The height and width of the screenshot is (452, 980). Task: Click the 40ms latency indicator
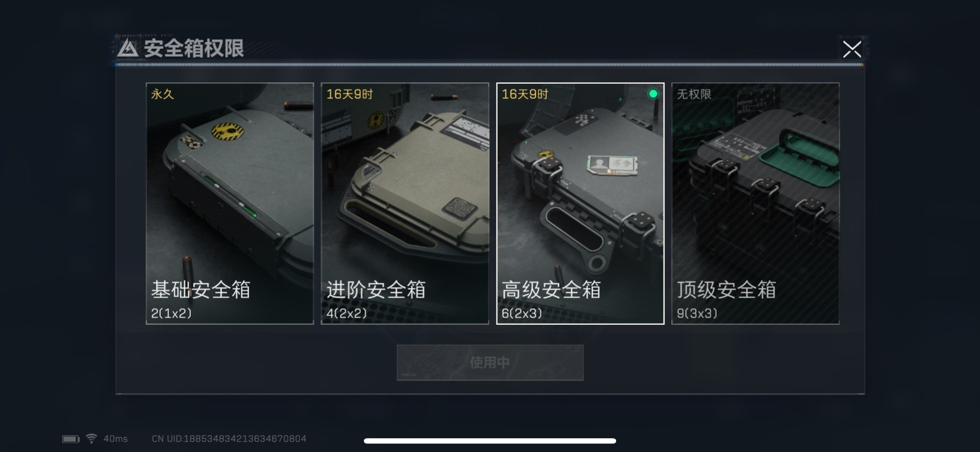click(116, 439)
